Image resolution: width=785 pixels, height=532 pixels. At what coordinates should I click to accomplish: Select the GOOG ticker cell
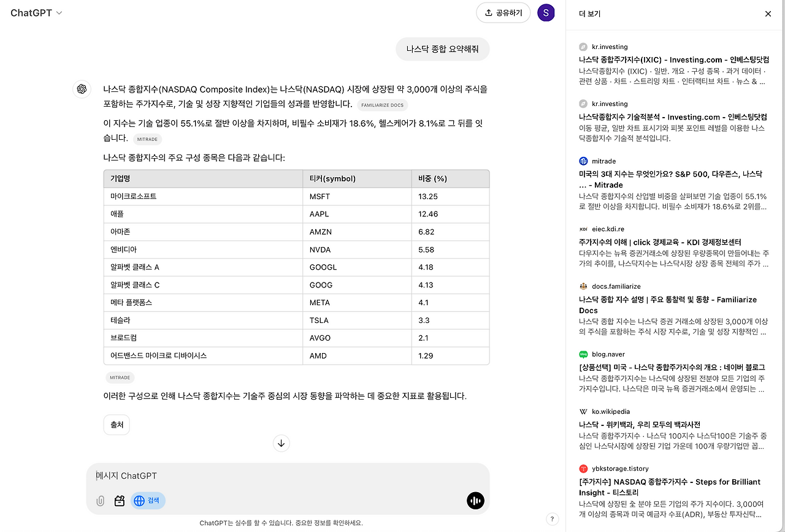357,285
